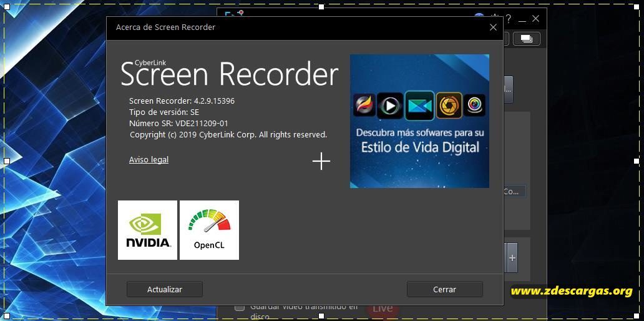Click the dialog title 'Acerca de Screen Recorder'

[x=165, y=27]
